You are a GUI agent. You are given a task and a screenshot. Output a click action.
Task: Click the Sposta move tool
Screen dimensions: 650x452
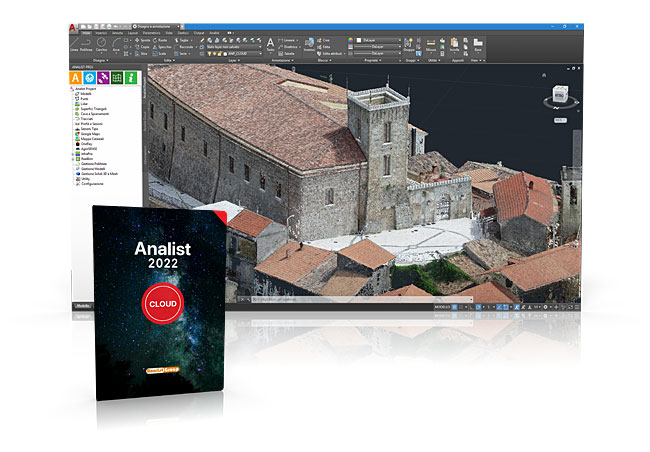(142, 40)
